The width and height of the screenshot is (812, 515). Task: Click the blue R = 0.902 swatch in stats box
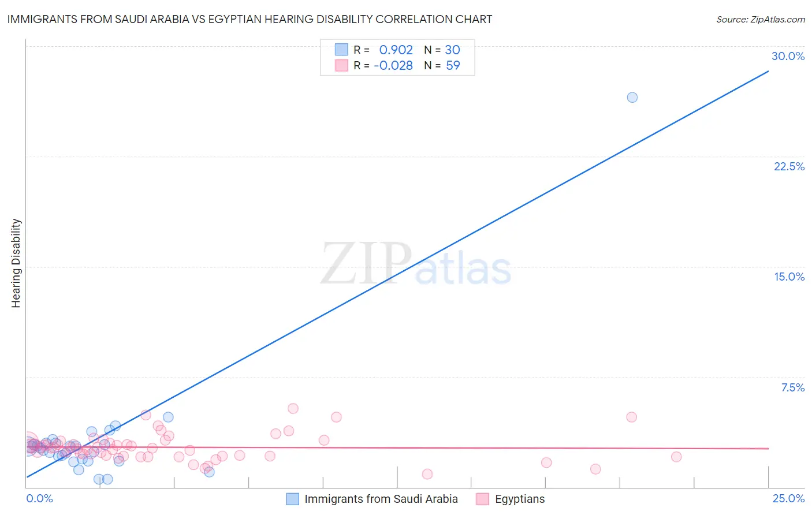pyautogui.click(x=341, y=50)
